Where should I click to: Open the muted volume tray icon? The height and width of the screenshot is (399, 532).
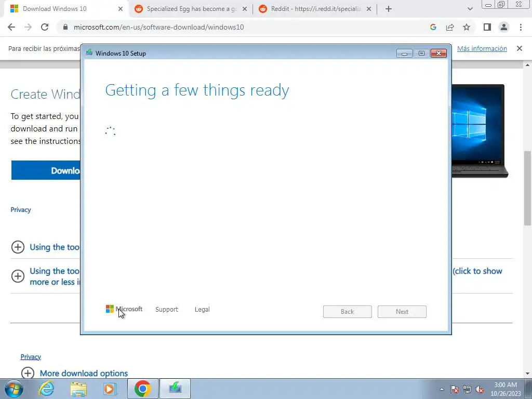[480, 389]
